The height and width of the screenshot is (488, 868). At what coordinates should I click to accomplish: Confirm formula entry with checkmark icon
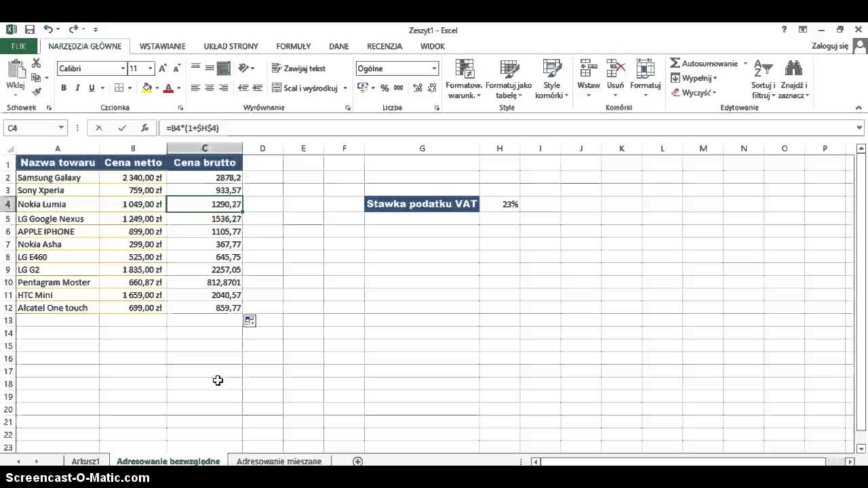pos(122,127)
